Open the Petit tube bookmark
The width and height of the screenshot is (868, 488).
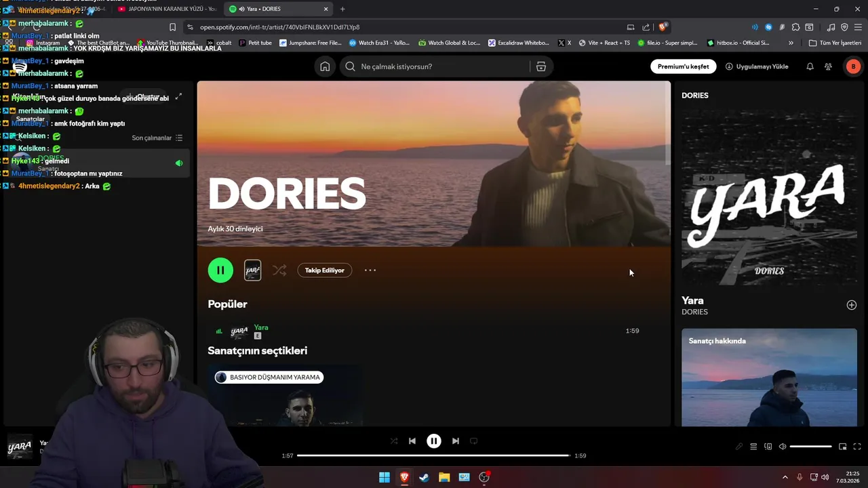[x=255, y=43]
